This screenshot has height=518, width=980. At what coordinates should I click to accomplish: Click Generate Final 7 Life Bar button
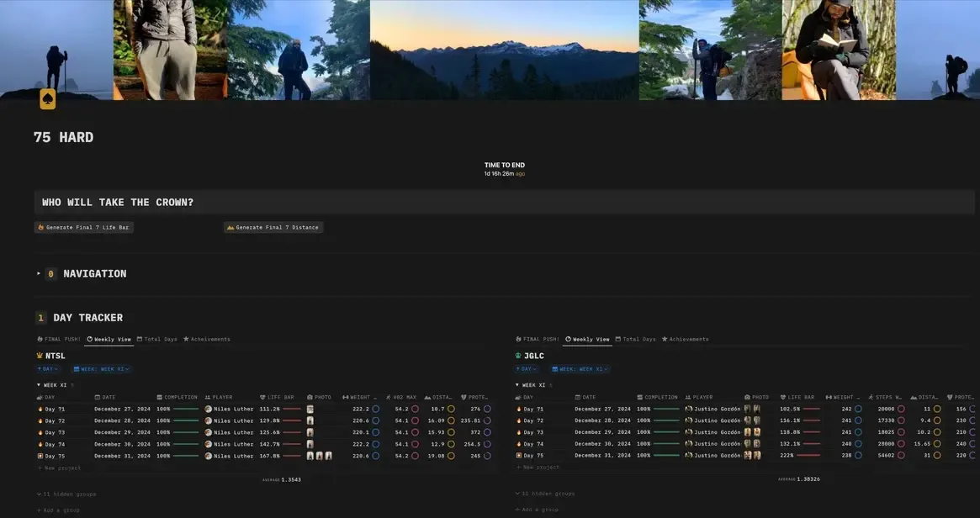[x=84, y=227]
